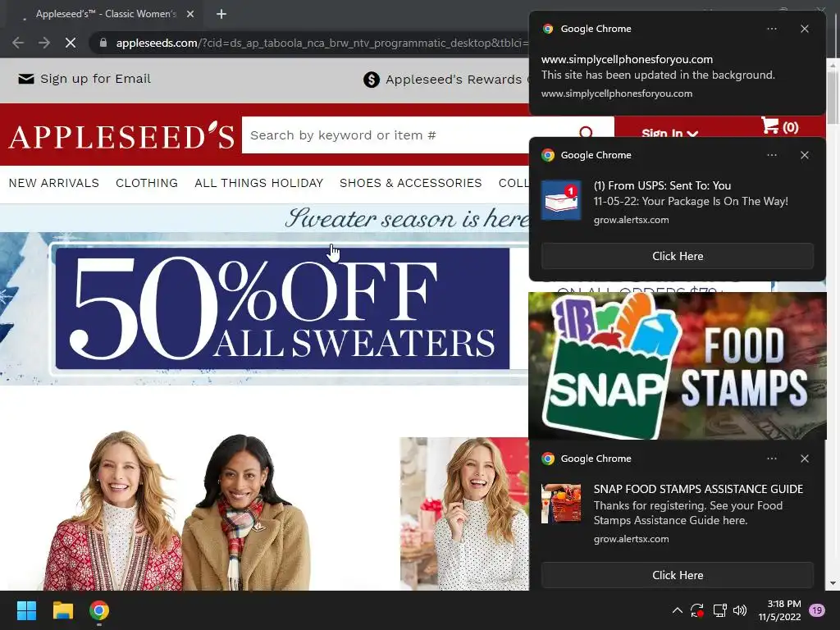Select the Appleseed's Classic Women's tab
The width and height of the screenshot is (840, 630).
coord(106,14)
